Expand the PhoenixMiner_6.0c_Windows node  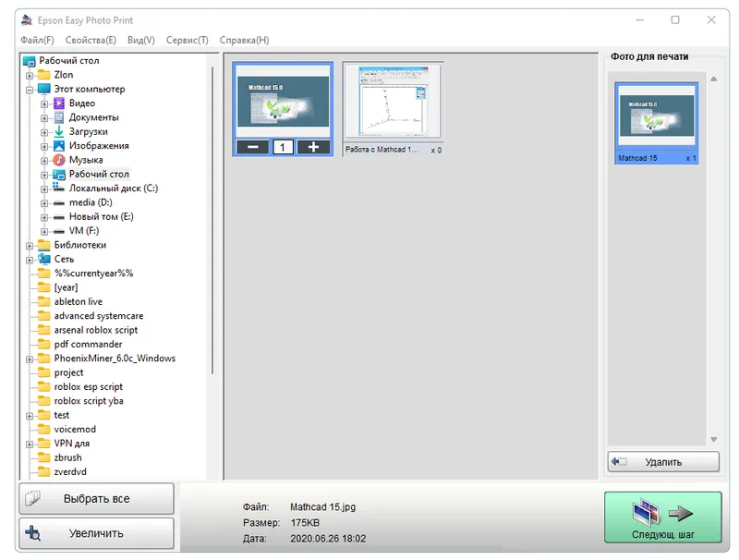click(x=30, y=359)
